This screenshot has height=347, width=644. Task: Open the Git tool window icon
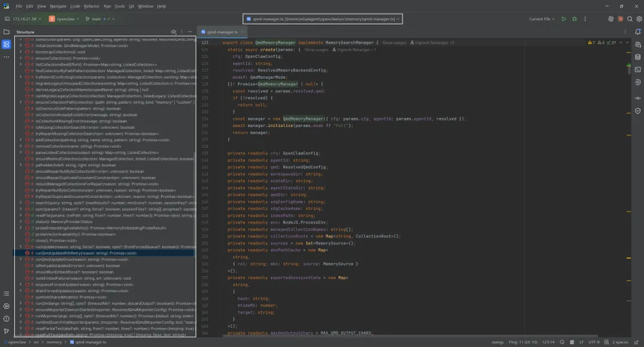7,331
